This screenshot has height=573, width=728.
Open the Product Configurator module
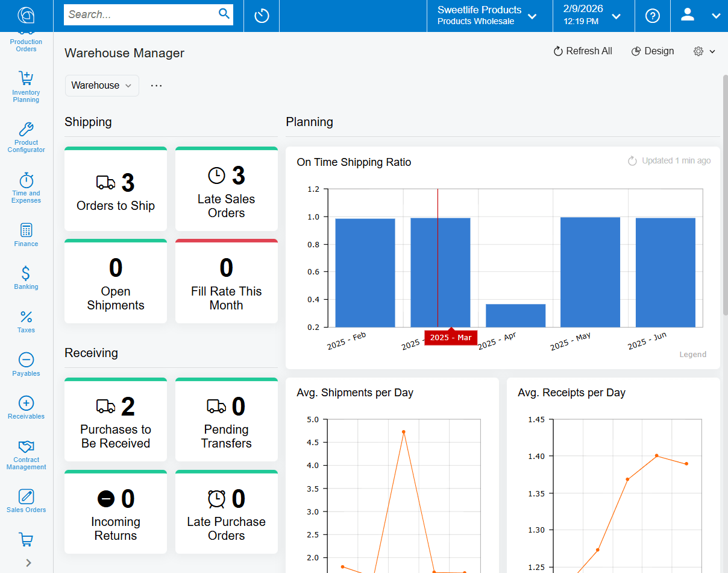pyautogui.click(x=26, y=136)
